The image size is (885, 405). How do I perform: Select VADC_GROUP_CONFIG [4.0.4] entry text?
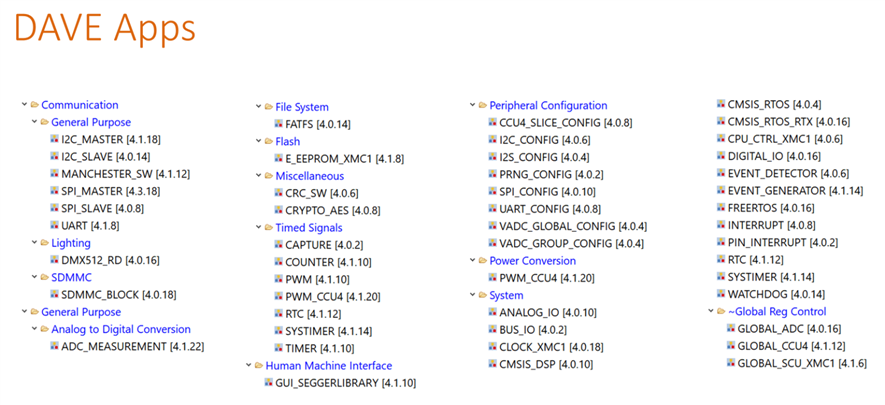coord(572,244)
